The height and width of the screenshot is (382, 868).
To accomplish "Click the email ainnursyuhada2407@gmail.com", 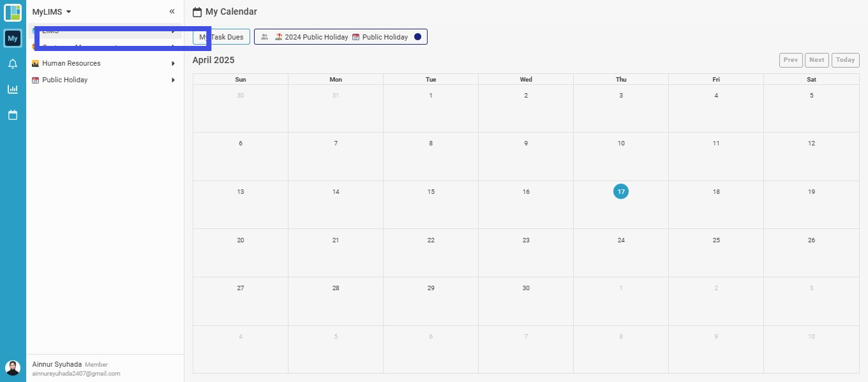I will click(x=76, y=374).
